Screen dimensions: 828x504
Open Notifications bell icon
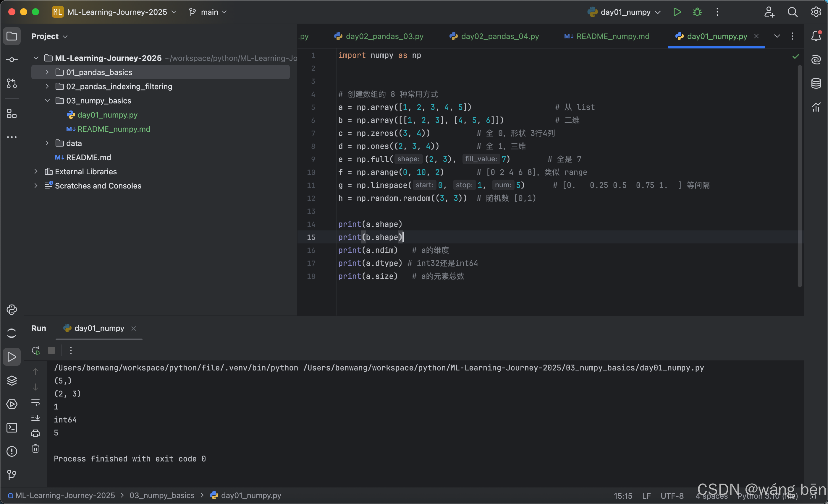tap(816, 36)
